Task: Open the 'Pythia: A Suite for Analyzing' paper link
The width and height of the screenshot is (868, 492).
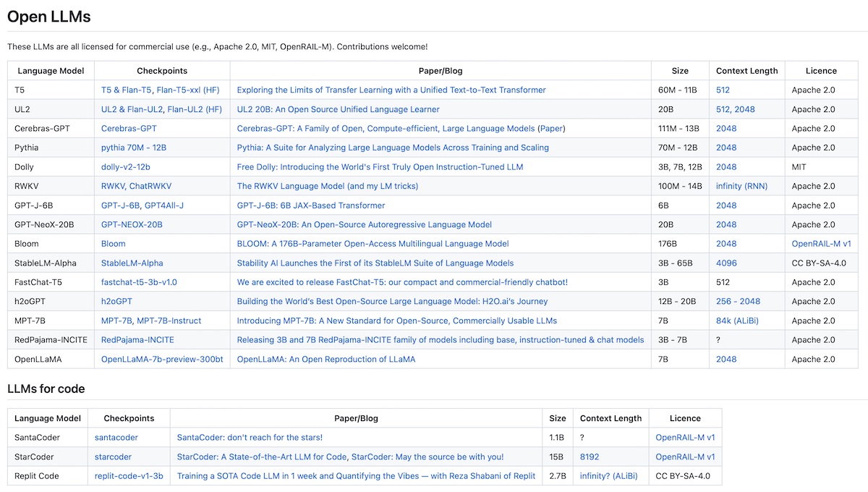Action: pos(393,148)
